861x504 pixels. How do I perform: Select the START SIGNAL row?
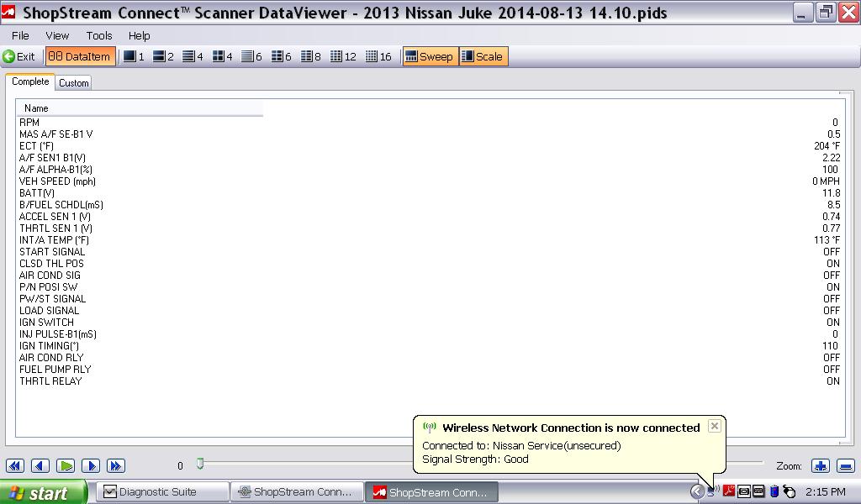point(430,252)
